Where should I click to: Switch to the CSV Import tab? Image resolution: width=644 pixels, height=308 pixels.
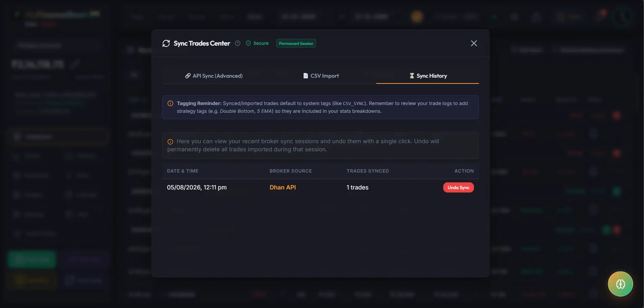tap(321, 76)
